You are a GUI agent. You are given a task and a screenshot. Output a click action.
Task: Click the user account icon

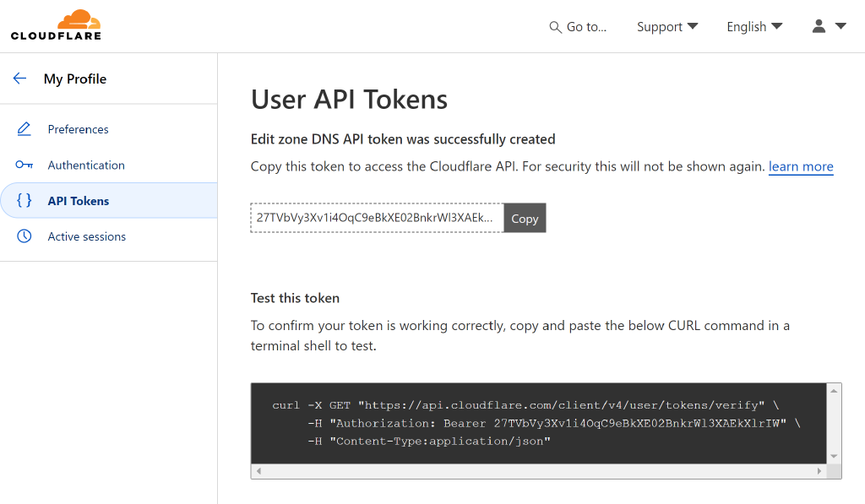pyautogui.click(x=819, y=26)
